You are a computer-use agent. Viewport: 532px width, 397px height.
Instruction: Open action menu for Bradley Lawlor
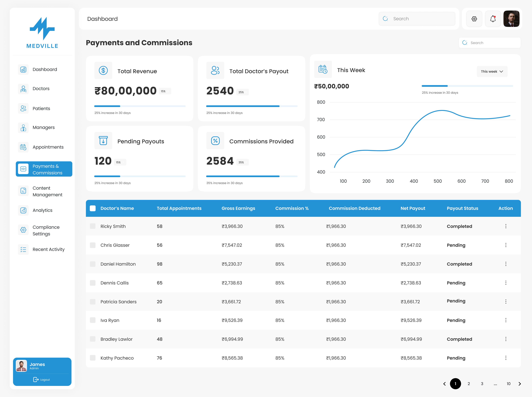point(506,339)
